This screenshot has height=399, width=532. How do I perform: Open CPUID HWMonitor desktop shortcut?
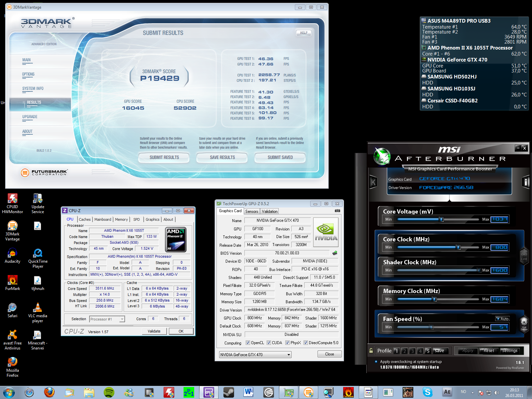coord(13,203)
